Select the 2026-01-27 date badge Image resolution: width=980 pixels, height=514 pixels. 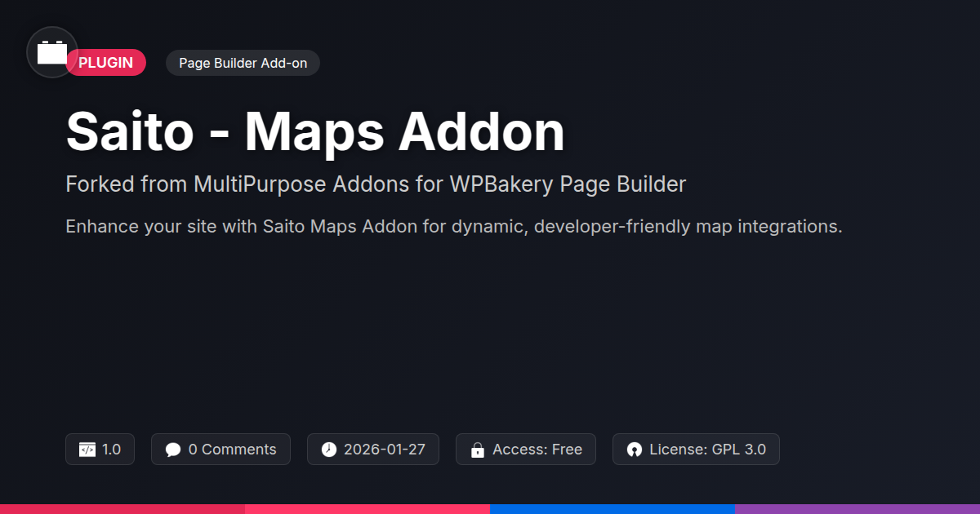pyautogui.click(x=373, y=450)
